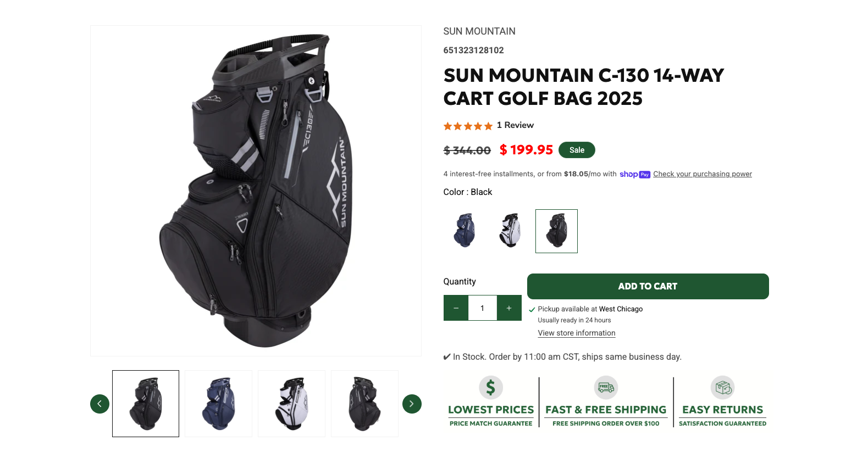Screen dimensions: 868x452
Task: Click the five-star rating icons
Action: pos(468,126)
